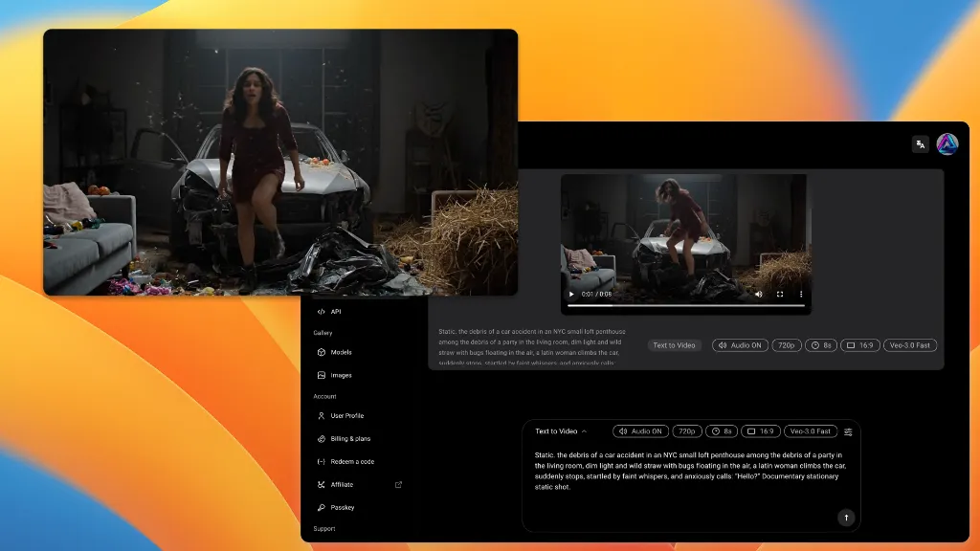Screen dimensions: 980x551
Task: Submit the prompt with the up-arrow button
Action: point(845,518)
